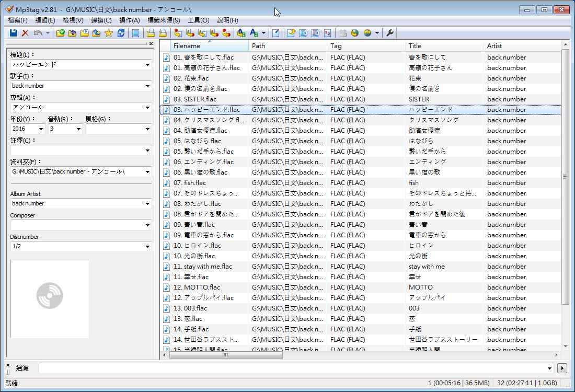Viewport: 575px width, 392px height.
Task: Open the 年份 year dropdown
Action: (x=41, y=129)
